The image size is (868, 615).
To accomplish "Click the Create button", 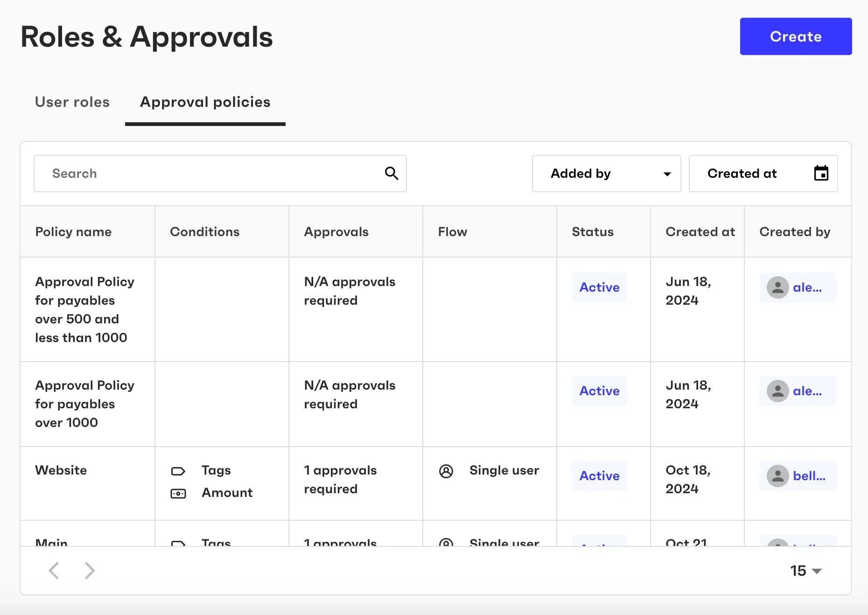I will pos(795,36).
